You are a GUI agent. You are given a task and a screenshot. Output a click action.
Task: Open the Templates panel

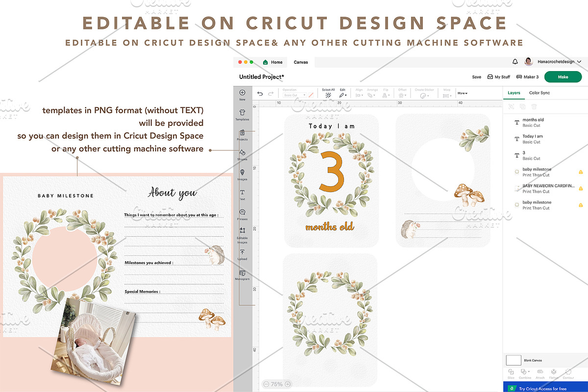click(242, 115)
